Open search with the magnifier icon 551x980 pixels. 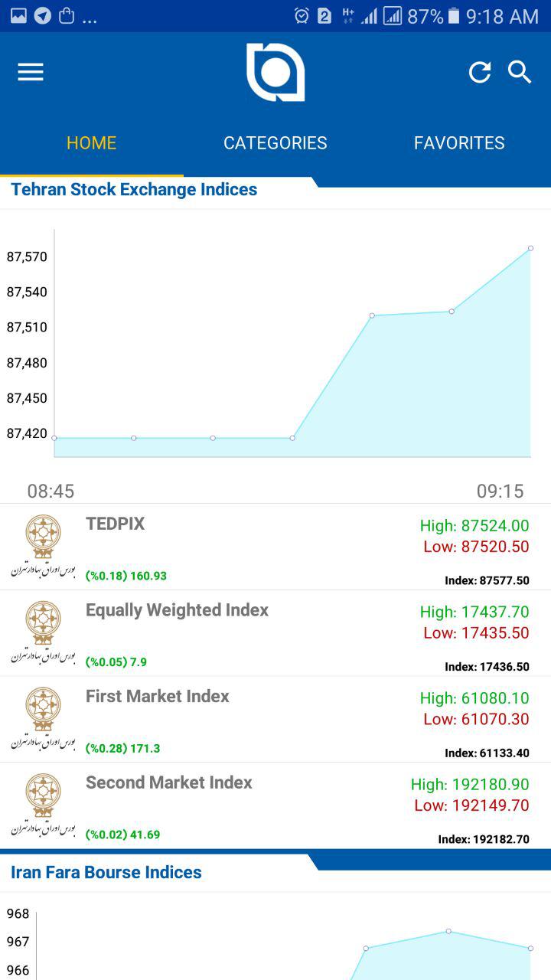[x=520, y=73]
